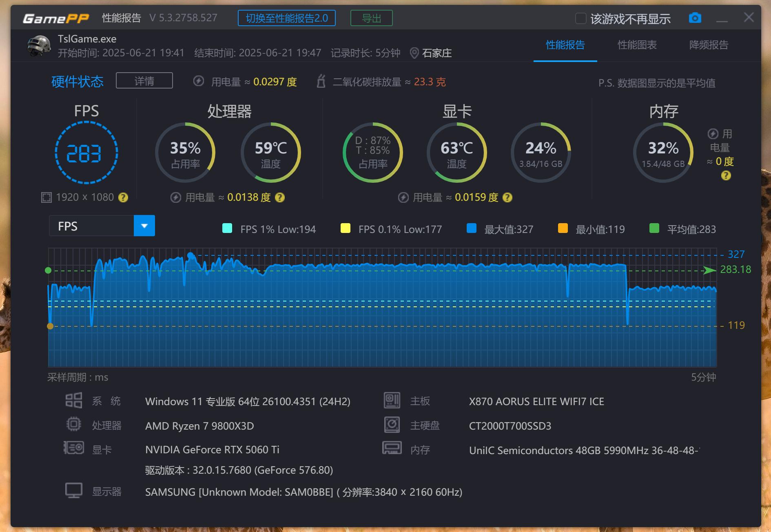Open the 降频报告 tab

pos(709,45)
